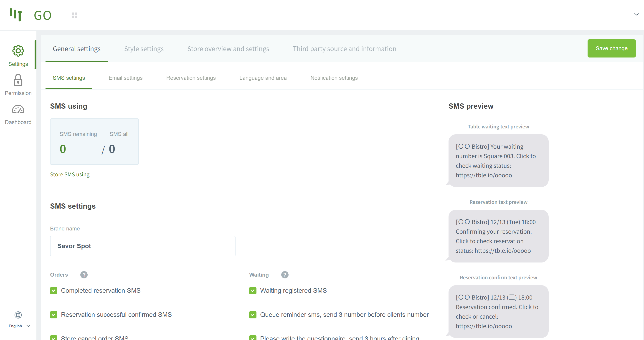Select Notification settings sub-tab

(x=334, y=78)
